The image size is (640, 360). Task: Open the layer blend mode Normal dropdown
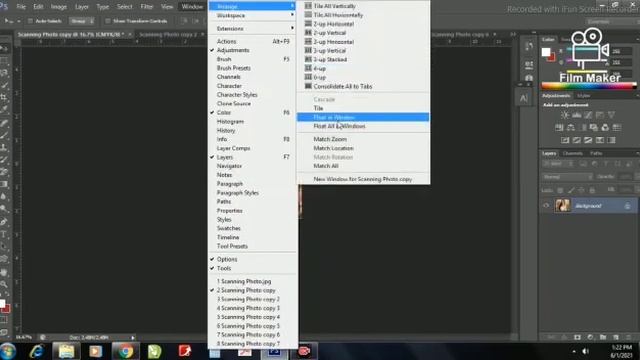coord(567,177)
